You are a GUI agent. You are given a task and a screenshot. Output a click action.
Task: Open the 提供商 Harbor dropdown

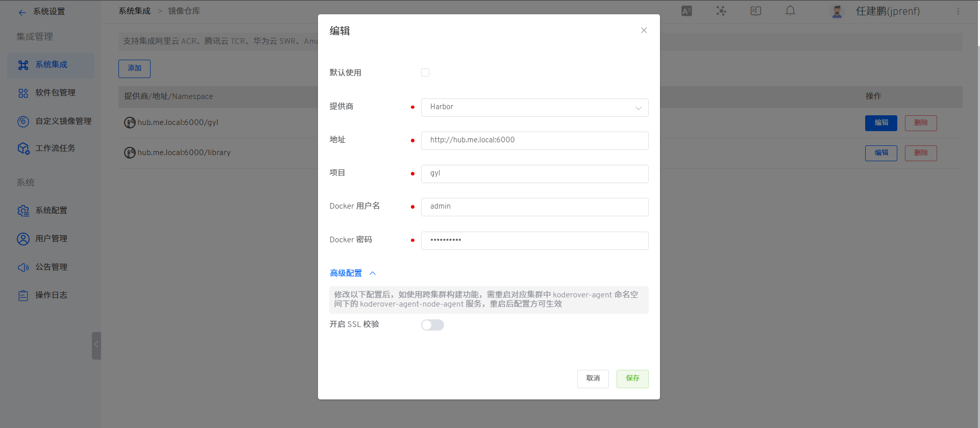click(x=534, y=108)
